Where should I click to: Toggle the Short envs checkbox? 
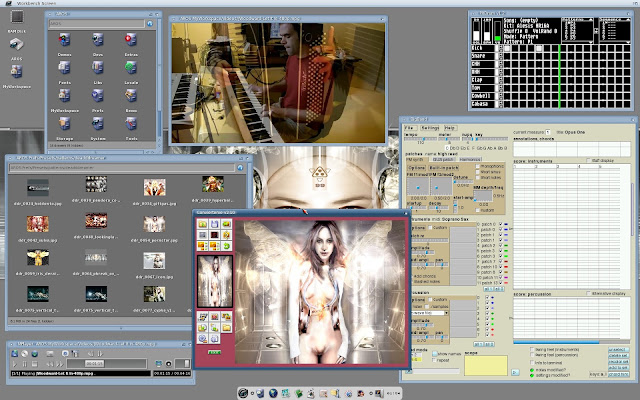(x=478, y=172)
